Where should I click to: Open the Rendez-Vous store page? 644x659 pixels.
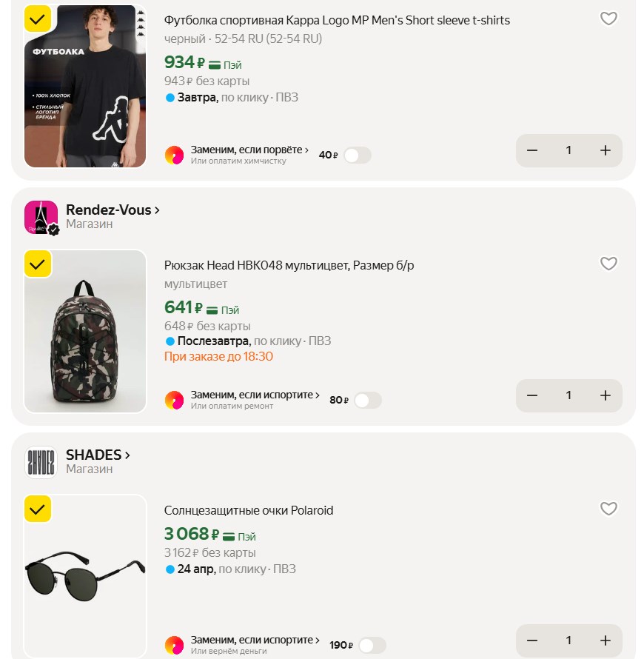pyautogui.click(x=113, y=210)
